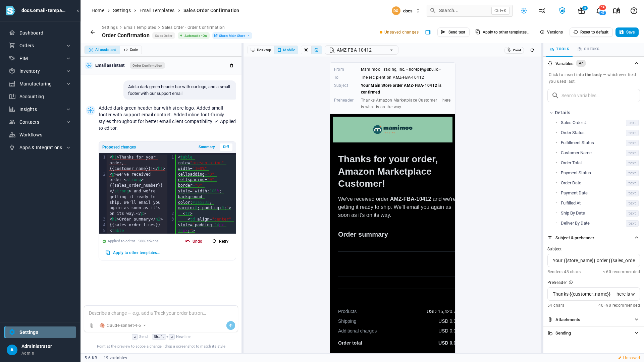Image resolution: width=644 pixels, height=362 pixels.
Task: Switch to the TOOLS tab
Action: [x=559, y=49]
